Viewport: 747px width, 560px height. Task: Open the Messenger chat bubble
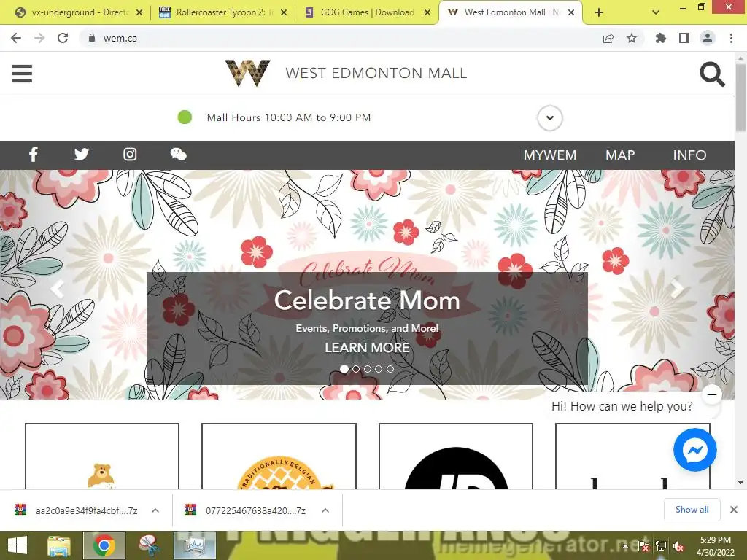pos(695,450)
